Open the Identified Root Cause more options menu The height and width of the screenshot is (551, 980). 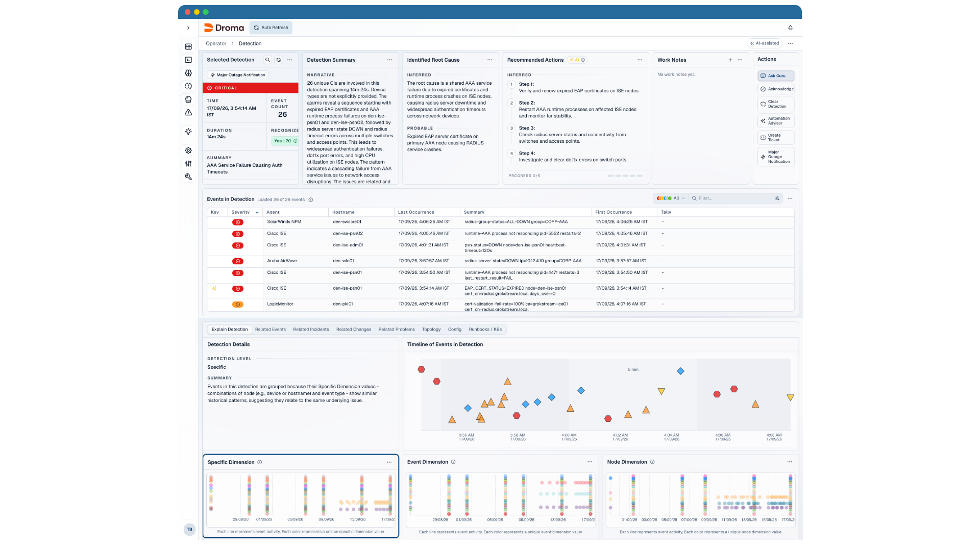(x=489, y=60)
